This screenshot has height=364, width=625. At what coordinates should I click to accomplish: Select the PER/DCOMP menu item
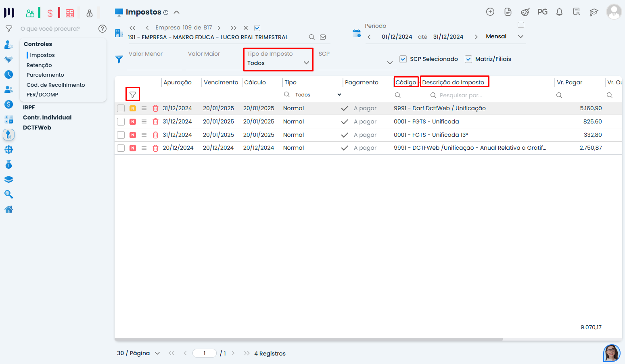(x=42, y=94)
